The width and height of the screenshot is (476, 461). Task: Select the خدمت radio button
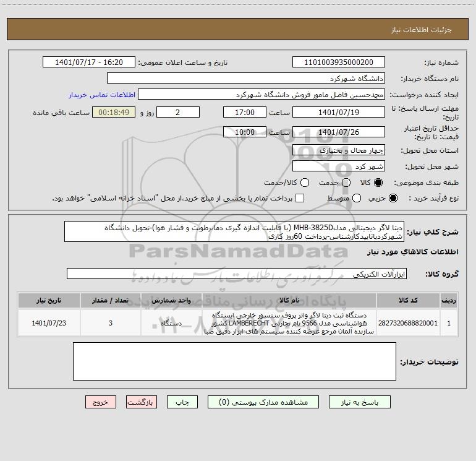[x=346, y=183]
